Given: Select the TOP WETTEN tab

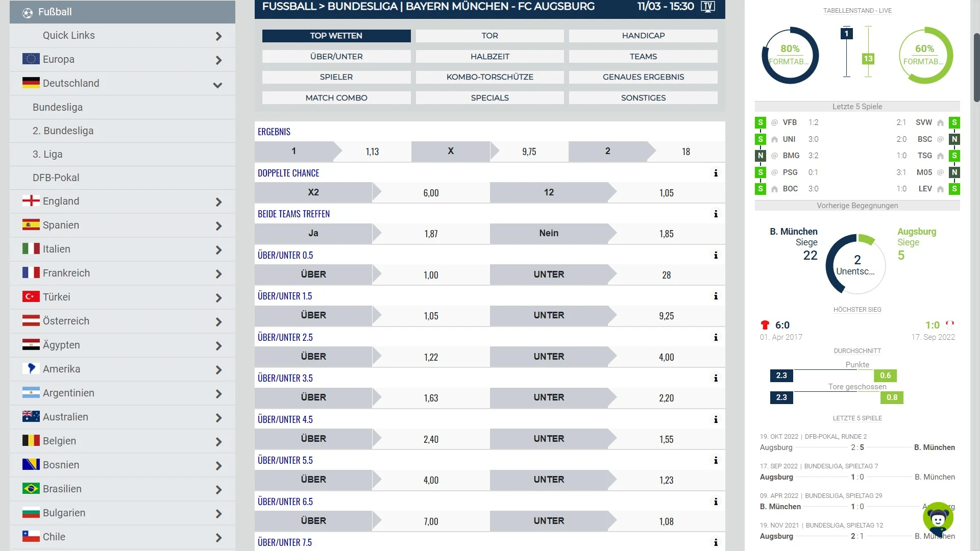Looking at the screenshot, I should coord(336,36).
